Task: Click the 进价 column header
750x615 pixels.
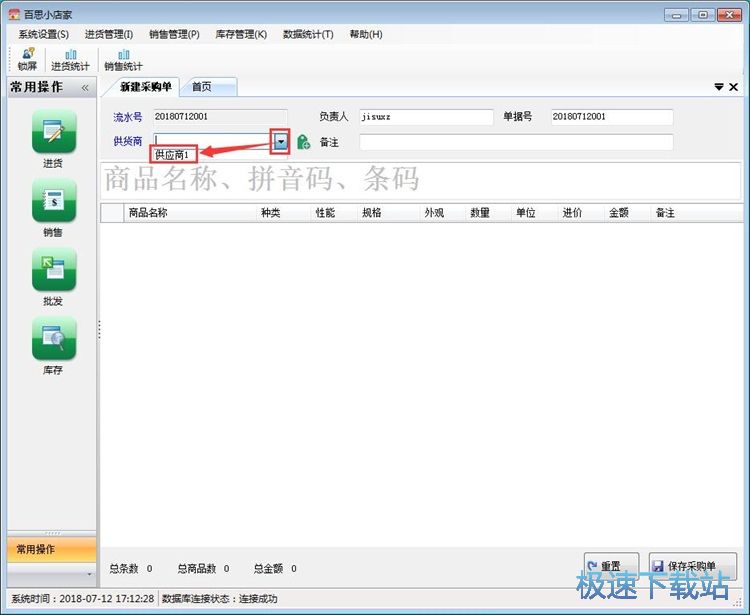Action: click(580, 213)
